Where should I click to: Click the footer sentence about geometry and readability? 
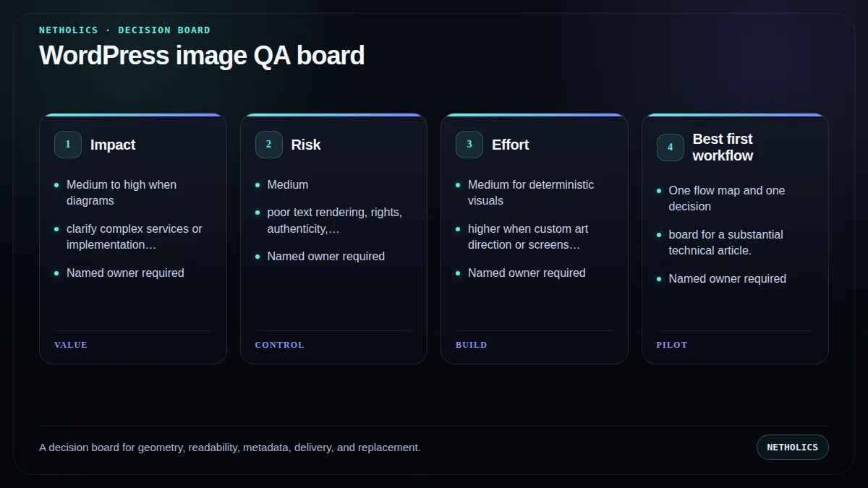click(230, 448)
